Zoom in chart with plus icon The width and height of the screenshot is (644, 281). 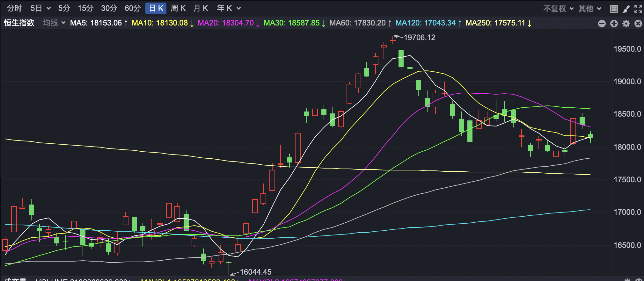point(614,24)
